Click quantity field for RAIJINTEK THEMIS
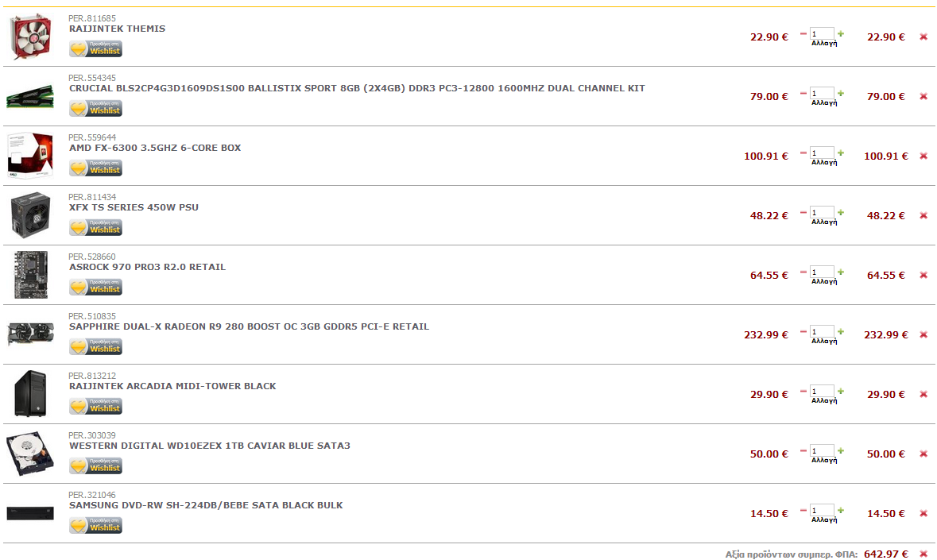The height and width of the screenshot is (560, 937). (x=822, y=34)
